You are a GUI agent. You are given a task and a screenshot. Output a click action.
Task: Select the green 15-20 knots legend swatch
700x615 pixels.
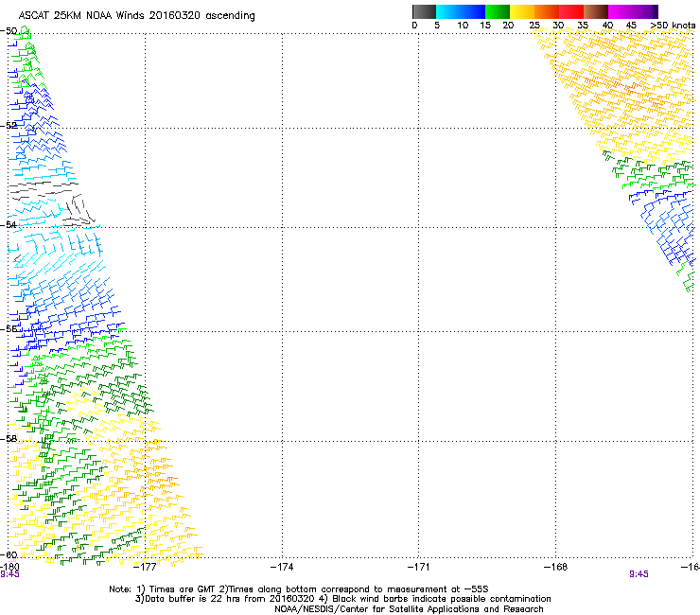pyautogui.click(x=498, y=11)
